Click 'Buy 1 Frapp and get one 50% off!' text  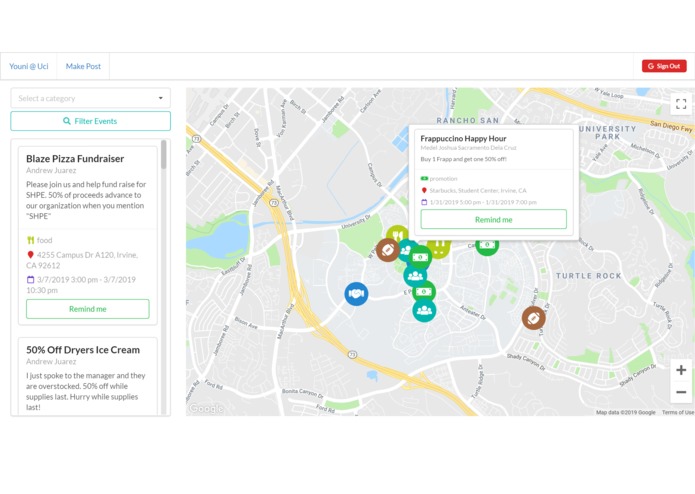point(463,159)
